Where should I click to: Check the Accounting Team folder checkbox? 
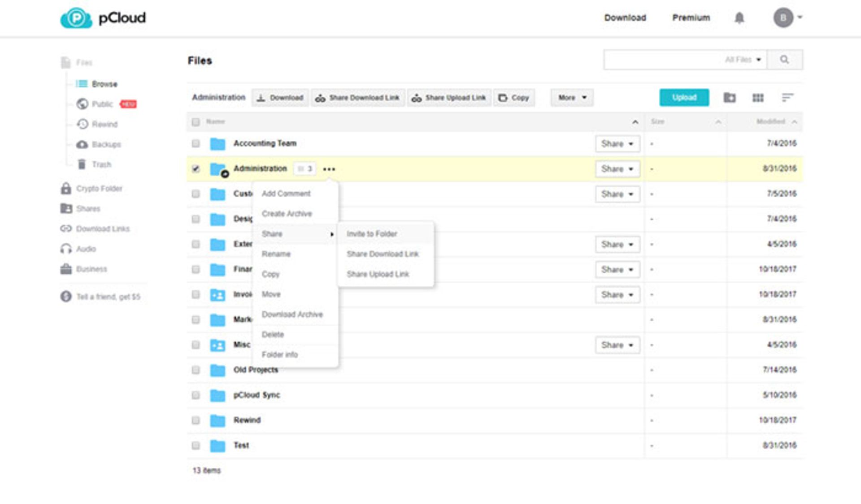point(196,143)
